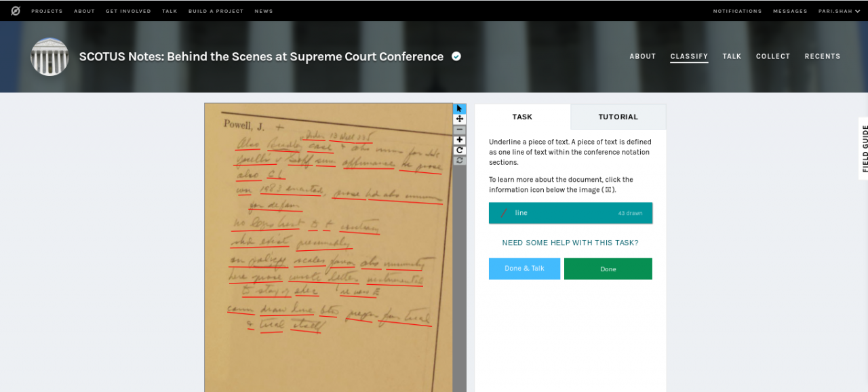
Task: Open the project About page
Action: point(642,56)
